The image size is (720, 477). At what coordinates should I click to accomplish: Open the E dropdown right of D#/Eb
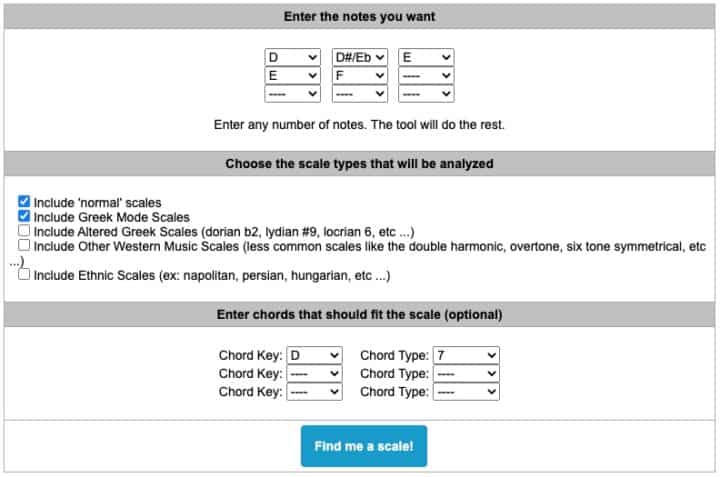tap(426, 58)
